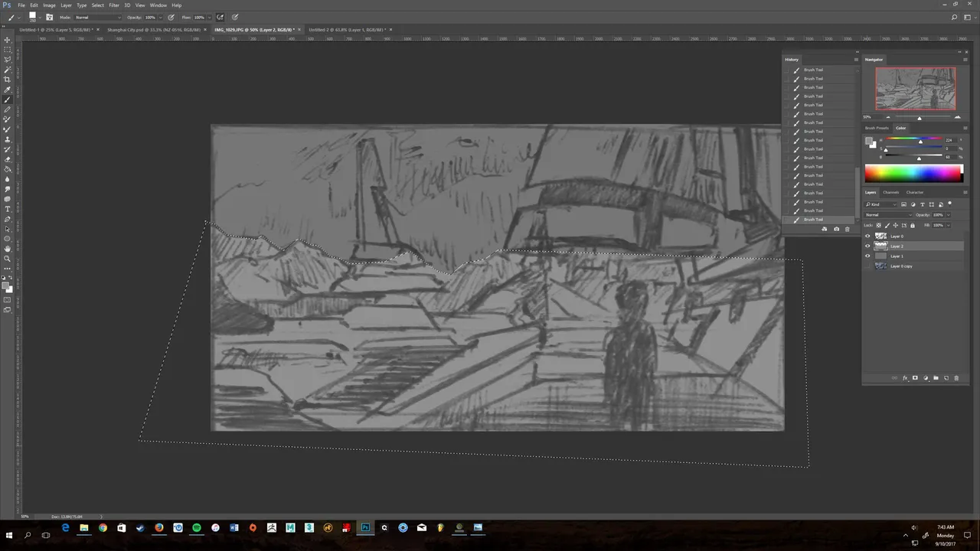The width and height of the screenshot is (980, 551).
Task: Toggle lock transparent pixels
Action: click(879, 225)
